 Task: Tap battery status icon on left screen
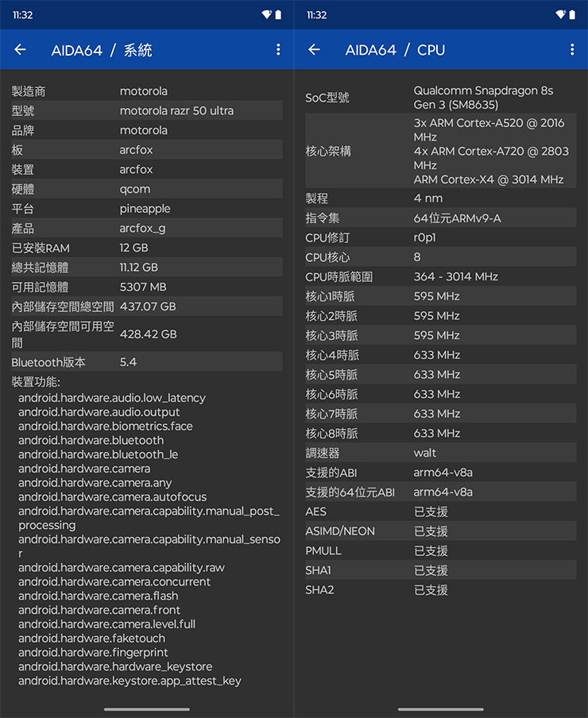coord(278,14)
